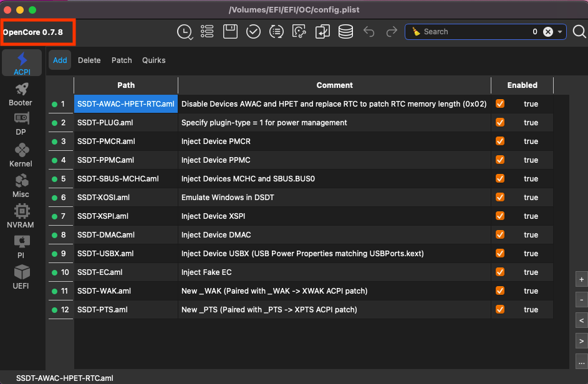Toggle Enabled checkbox for SSDT-AWAC-HPET-RTC.aml
Screen dimensions: 588x384
point(500,104)
